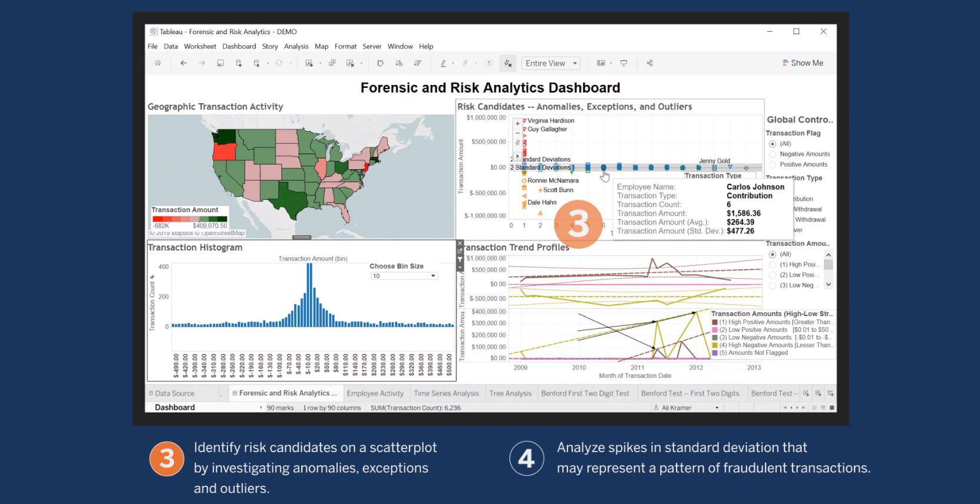
Task: Click the Swap rows and columns icon
Action: (x=380, y=63)
